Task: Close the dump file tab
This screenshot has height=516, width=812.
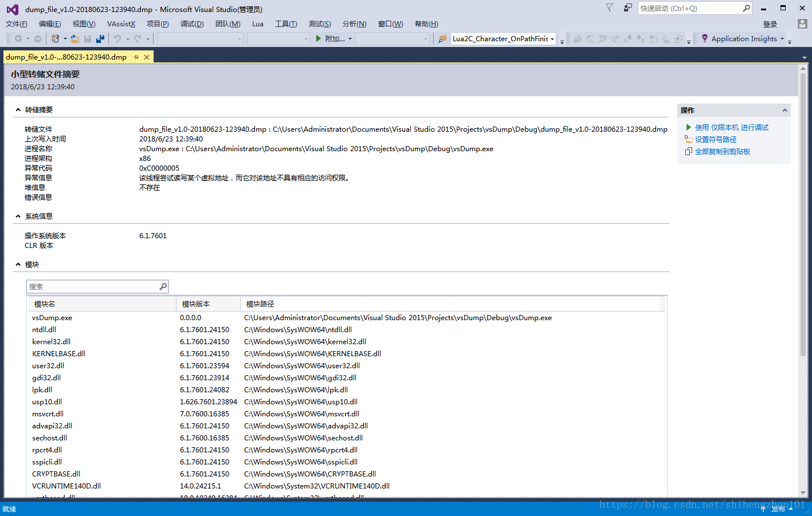Action: click(x=147, y=57)
